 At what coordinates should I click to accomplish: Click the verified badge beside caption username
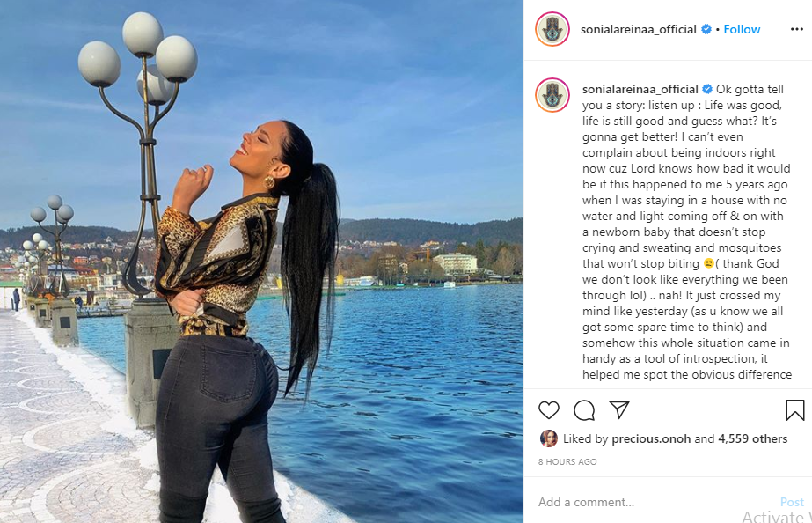click(707, 89)
